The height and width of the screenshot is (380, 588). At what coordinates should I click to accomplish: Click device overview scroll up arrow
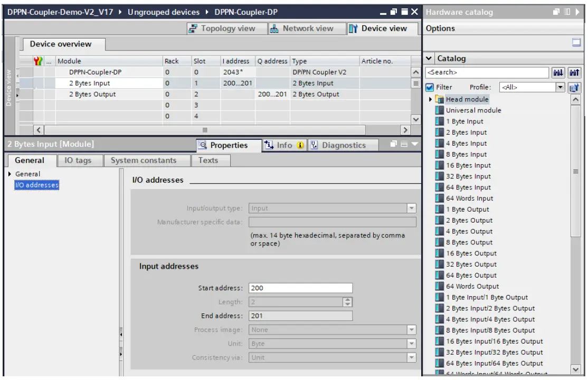pyautogui.click(x=415, y=72)
